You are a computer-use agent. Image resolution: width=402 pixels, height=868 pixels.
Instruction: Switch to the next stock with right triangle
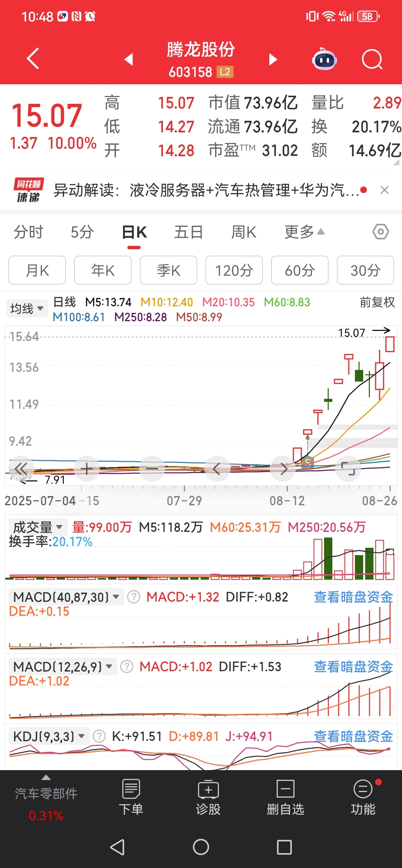click(273, 60)
